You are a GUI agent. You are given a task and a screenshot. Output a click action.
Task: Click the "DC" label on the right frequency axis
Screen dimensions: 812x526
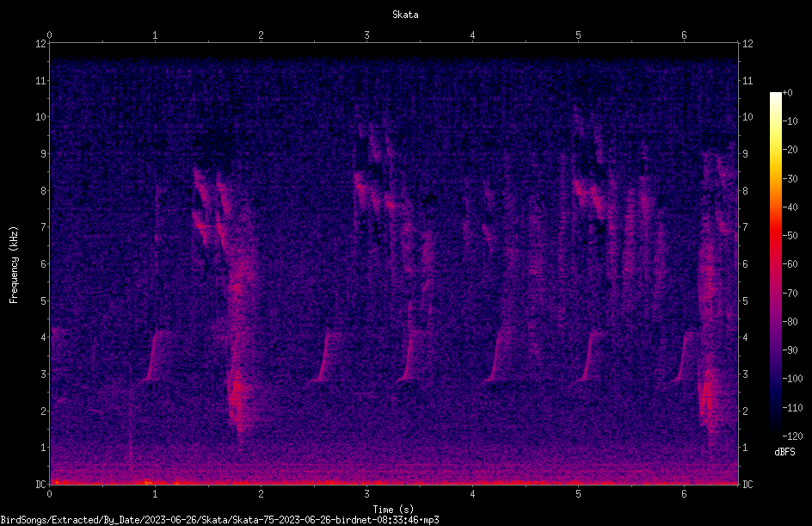click(747, 485)
